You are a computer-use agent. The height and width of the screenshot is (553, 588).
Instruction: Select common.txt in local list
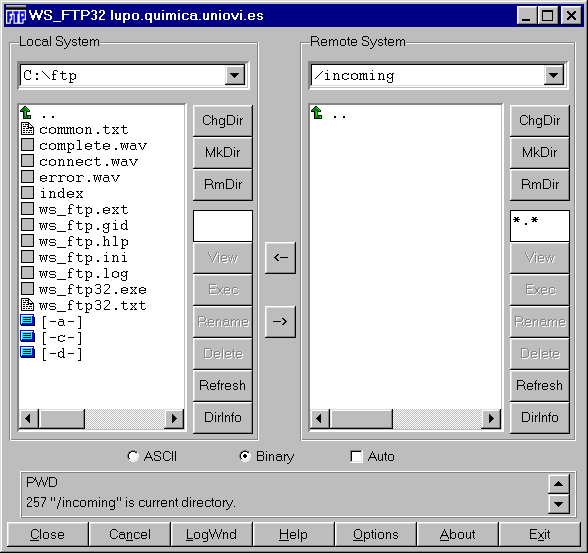(x=84, y=130)
